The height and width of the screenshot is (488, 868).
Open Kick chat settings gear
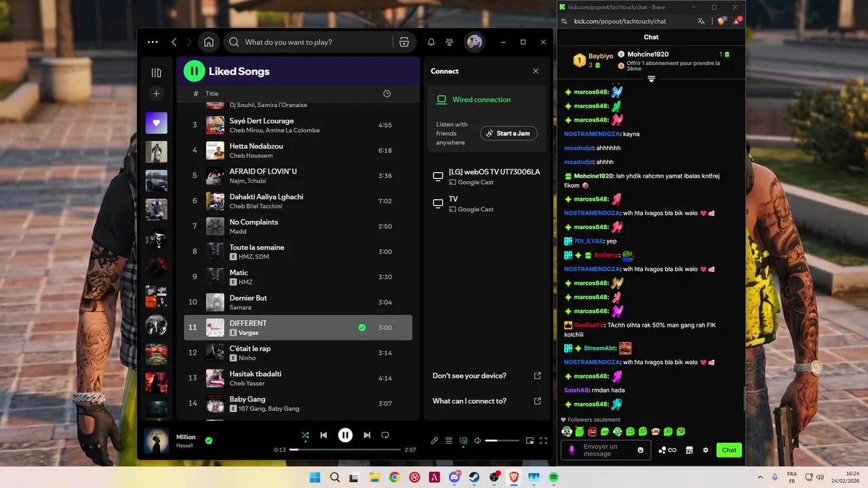[x=705, y=450]
